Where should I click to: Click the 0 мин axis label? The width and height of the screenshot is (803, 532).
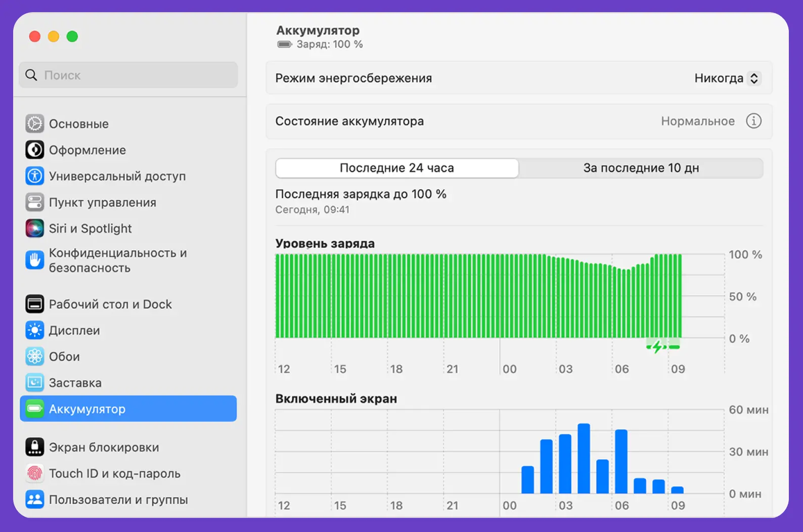pos(745,494)
